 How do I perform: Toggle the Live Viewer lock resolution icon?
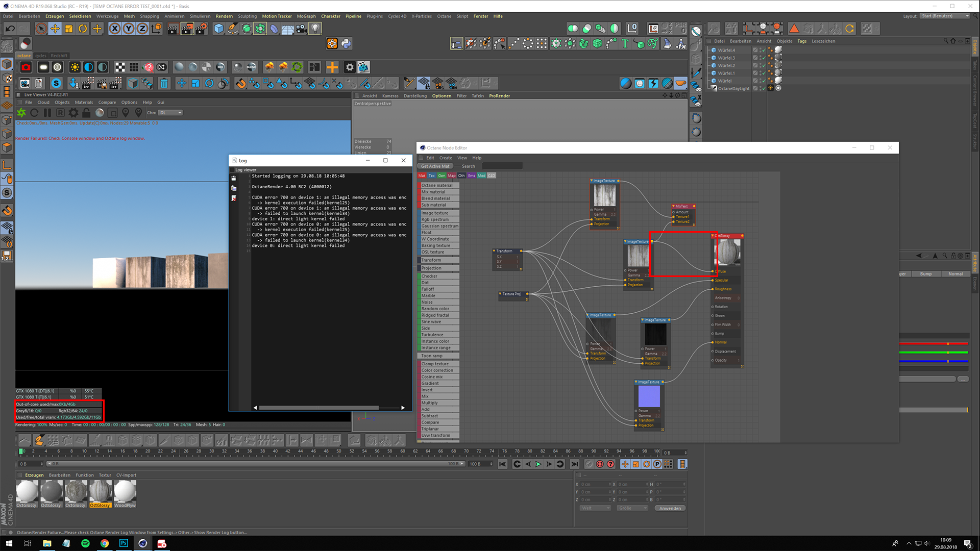tap(86, 113)
